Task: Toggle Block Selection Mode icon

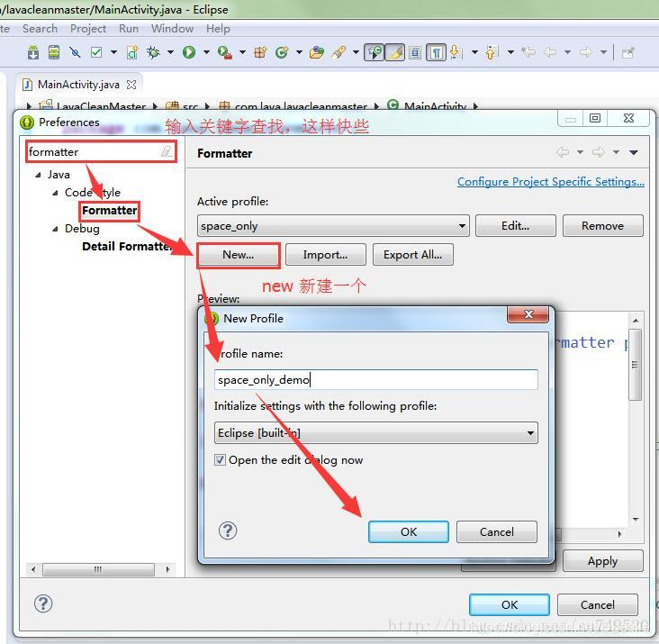Action: point(415,53)
